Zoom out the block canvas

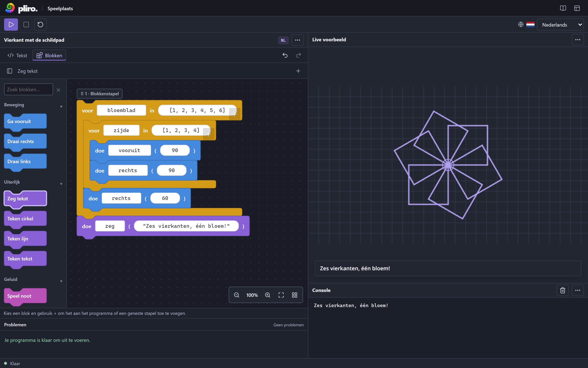click(237, 295)
